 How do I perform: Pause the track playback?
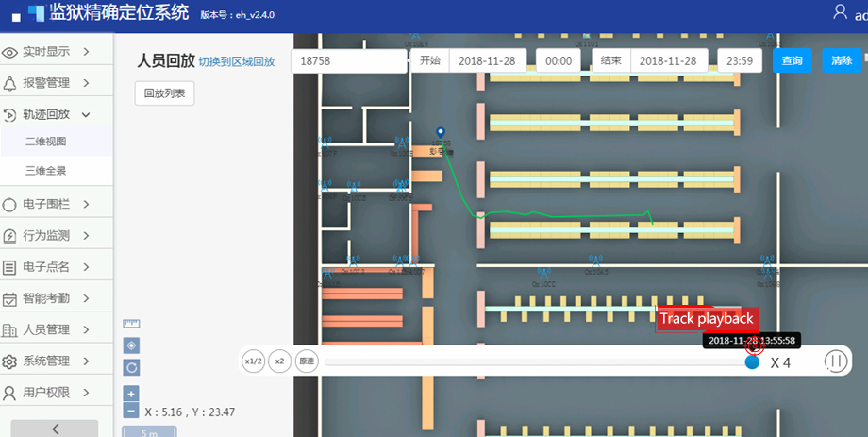[835, 361]
